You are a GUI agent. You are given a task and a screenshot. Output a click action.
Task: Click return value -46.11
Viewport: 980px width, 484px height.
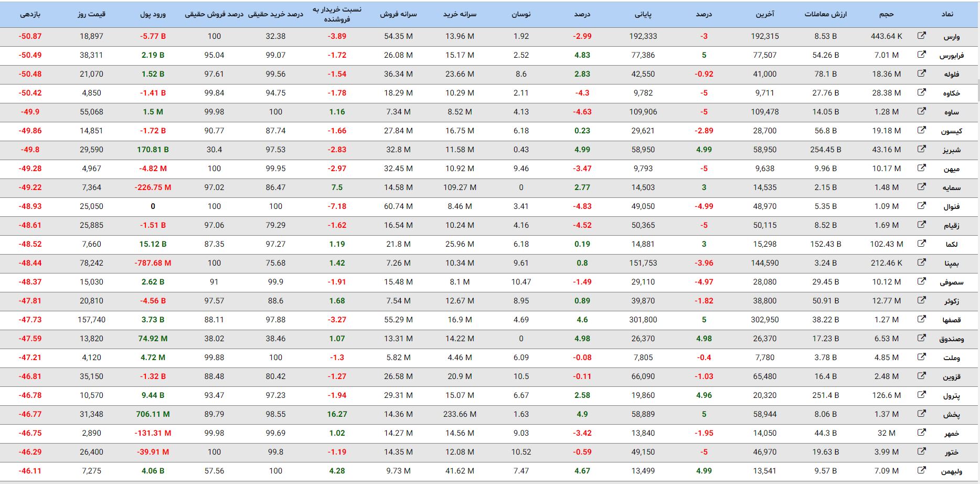30,471
